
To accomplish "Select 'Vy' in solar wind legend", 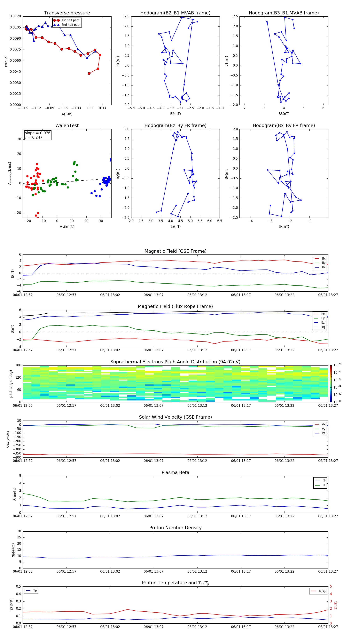I will click(x=320, y=429).
